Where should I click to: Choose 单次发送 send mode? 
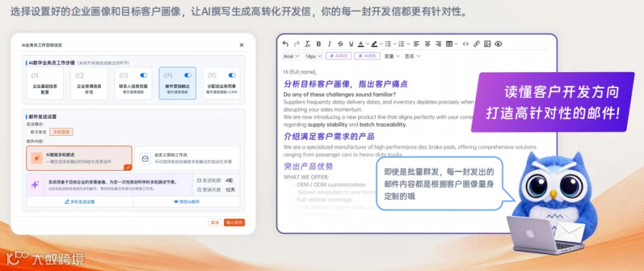pos(37,132)
